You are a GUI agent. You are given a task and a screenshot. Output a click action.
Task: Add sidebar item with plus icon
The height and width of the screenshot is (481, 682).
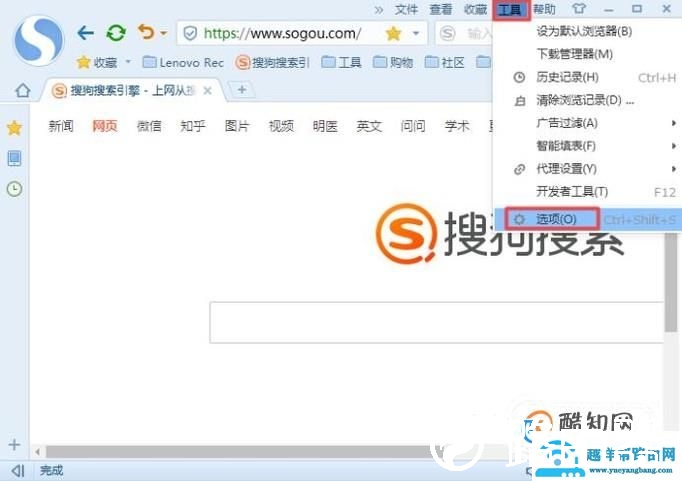(14, 444)
